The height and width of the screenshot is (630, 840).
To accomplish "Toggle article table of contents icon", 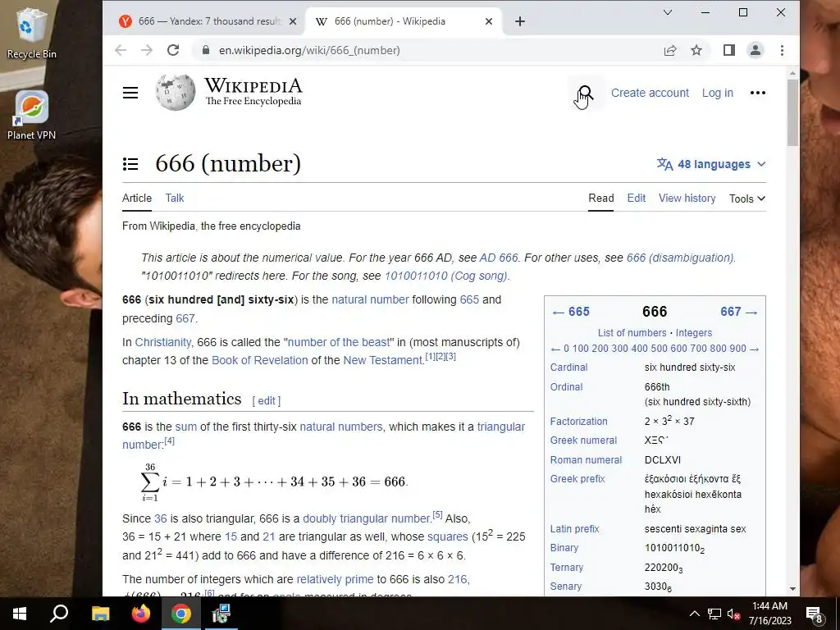I will tap(130, 164).
